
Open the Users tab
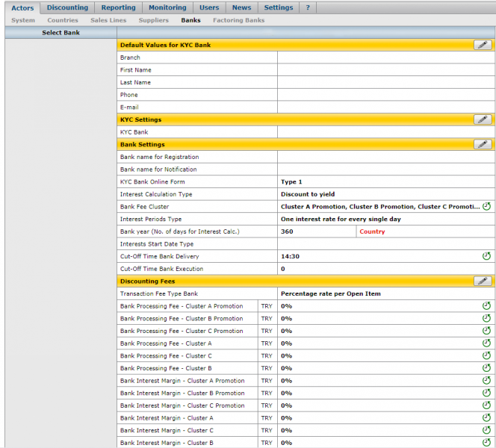point(209,7)
